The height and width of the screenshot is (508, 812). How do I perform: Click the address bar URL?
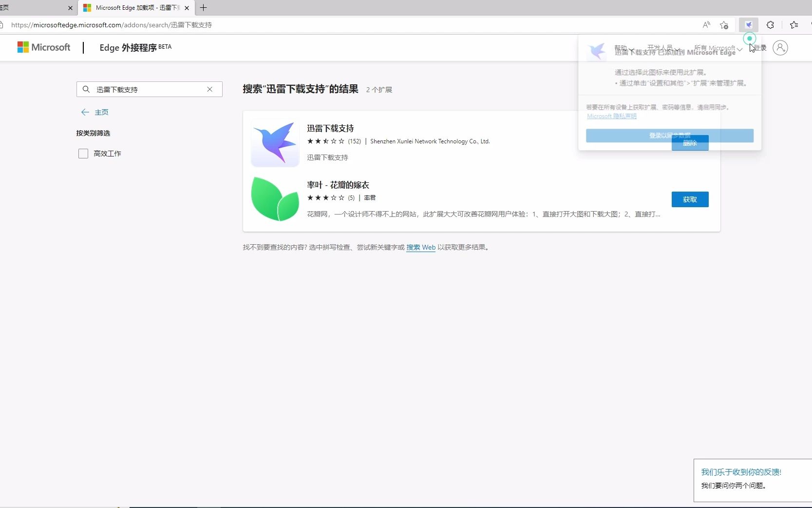click(x=112, y=25)
